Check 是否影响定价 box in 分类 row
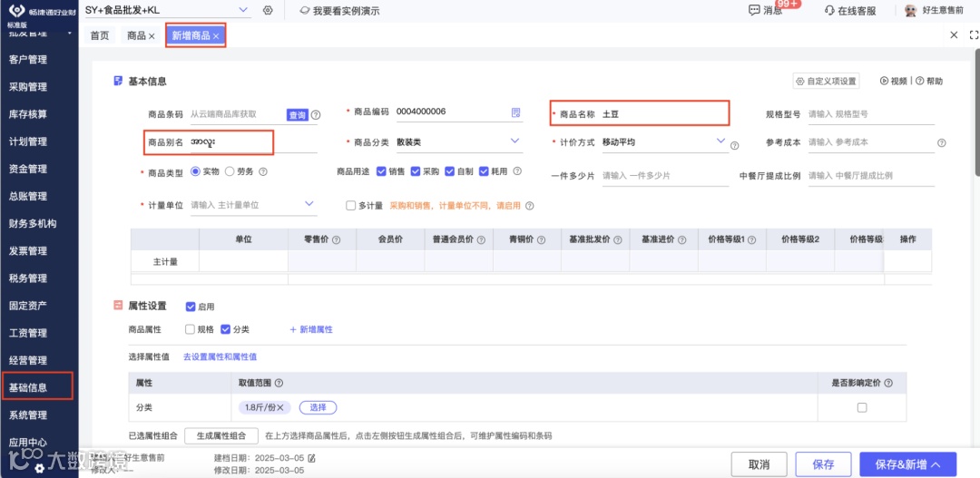Image resolution: width=980 pixels, height=478 pixels. tap(863, 407)
